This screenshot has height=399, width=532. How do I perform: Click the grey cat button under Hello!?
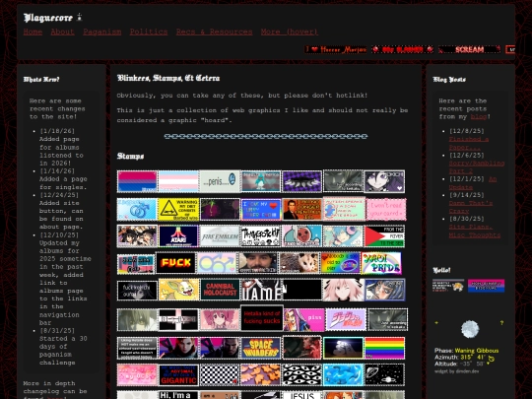pyautogui.click(x=448, y=286)
